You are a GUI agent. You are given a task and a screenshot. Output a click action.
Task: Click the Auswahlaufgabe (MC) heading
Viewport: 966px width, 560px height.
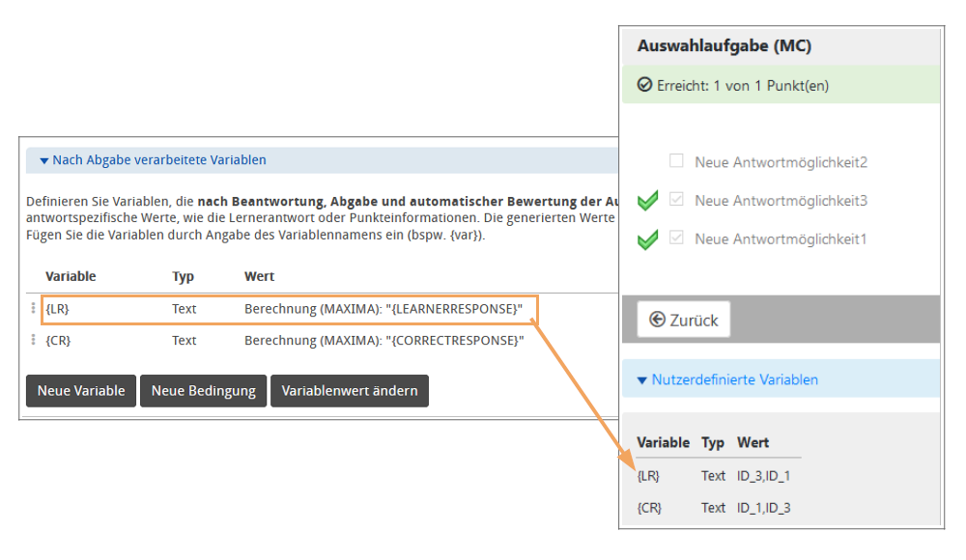point(724,46)
